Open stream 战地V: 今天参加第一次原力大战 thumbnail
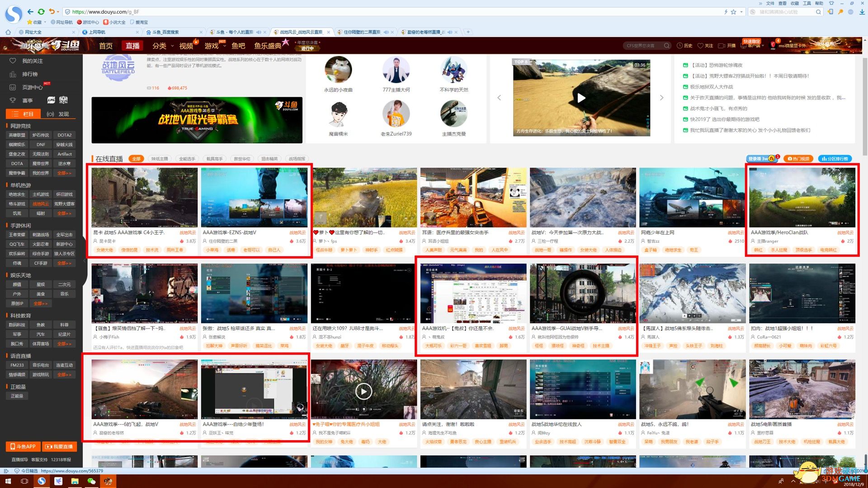This screenshot has width=868, height=488. (x=583, y=197)
